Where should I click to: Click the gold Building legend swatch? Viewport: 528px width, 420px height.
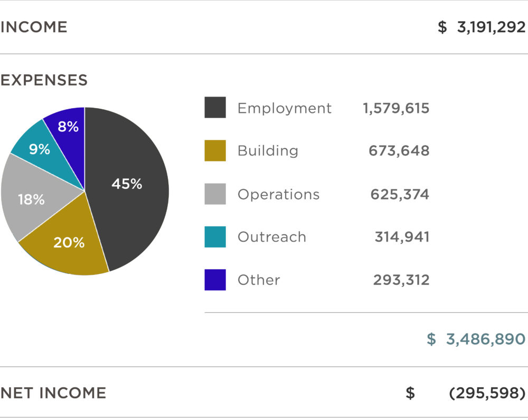215,150
